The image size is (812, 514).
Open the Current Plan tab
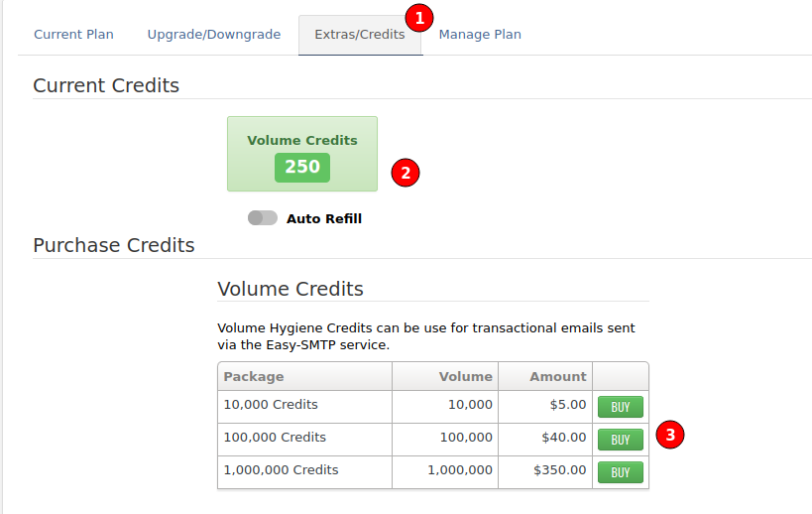coord(73,35)
